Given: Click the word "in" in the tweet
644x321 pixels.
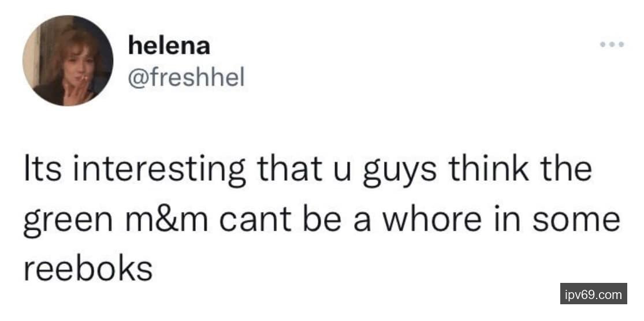Looking at the screenshot, I should point(518,221).
